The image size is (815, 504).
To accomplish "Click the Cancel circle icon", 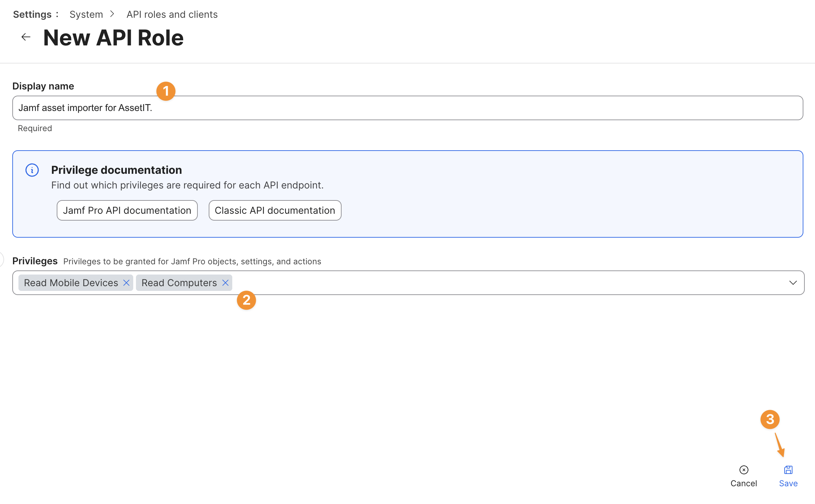I will (x=744, y=470).
